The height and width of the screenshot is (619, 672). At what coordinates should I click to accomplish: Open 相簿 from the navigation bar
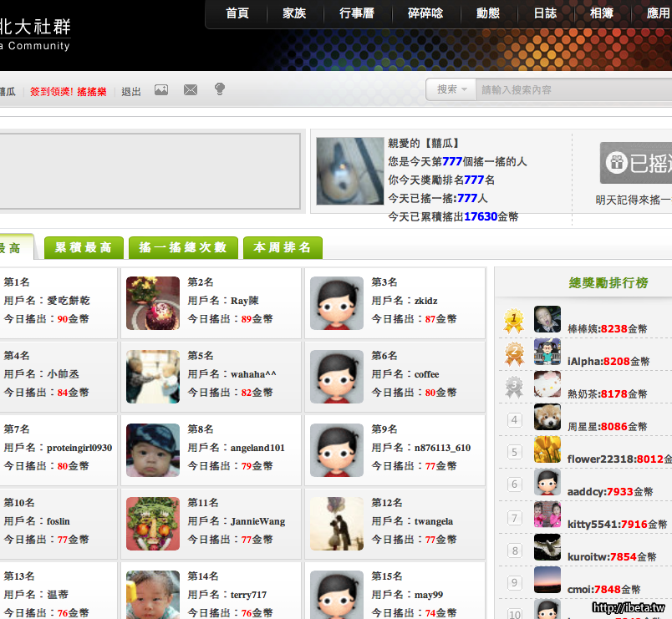[x=602, y=13]
